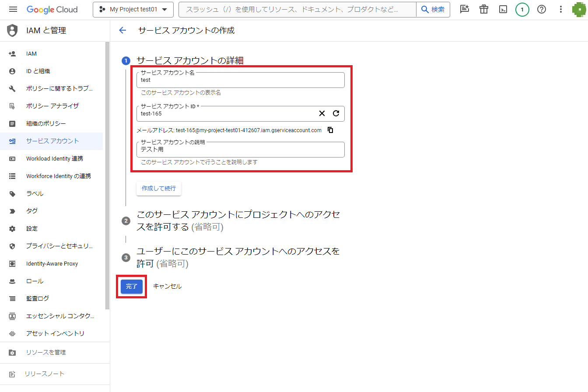Open Workload Identity 連携 in sidebar
Screen dimensions: 588x392
coord(54,158)
